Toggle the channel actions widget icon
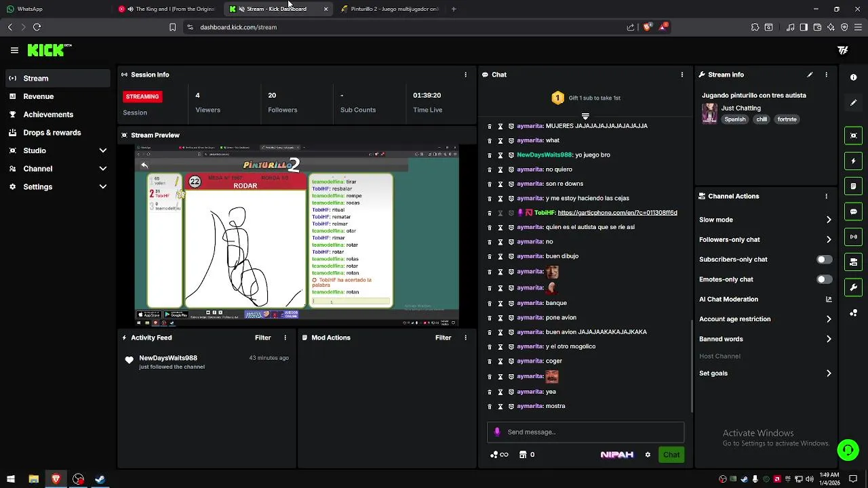This screenshot has height=488, width=868. coord(854,262)
